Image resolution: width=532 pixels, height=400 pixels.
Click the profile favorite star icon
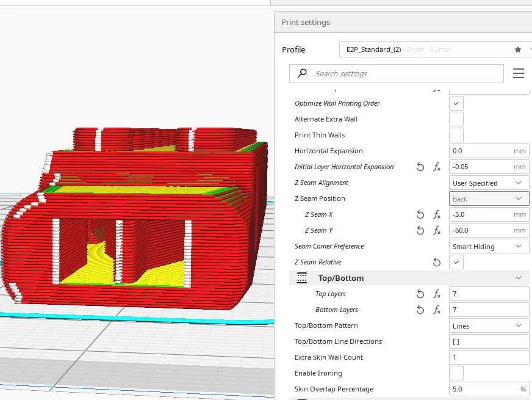pyautogui.click(x=518, y=49)
